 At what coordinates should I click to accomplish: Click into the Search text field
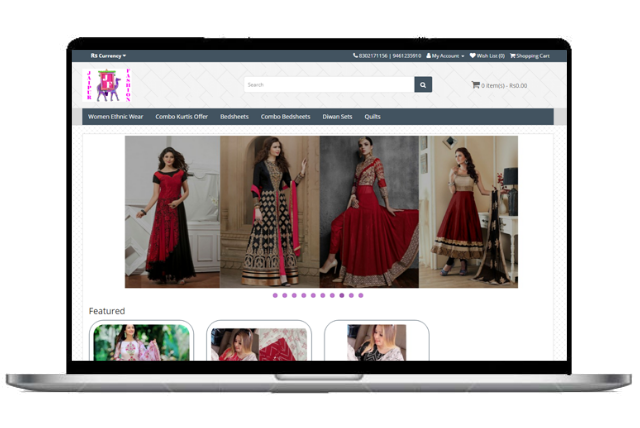[x=328, y=85]
